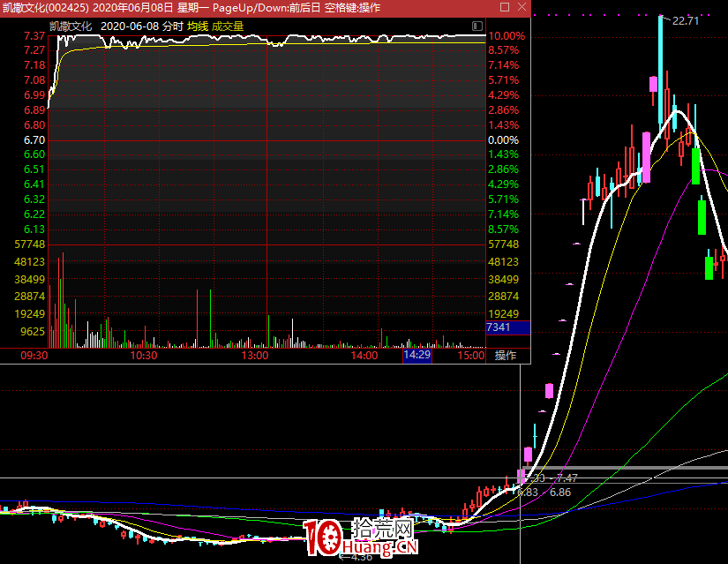This screenshot has height=564, width=728.
Task: Click the 10Huang.CN watermark logo
Action: (360, 538)
